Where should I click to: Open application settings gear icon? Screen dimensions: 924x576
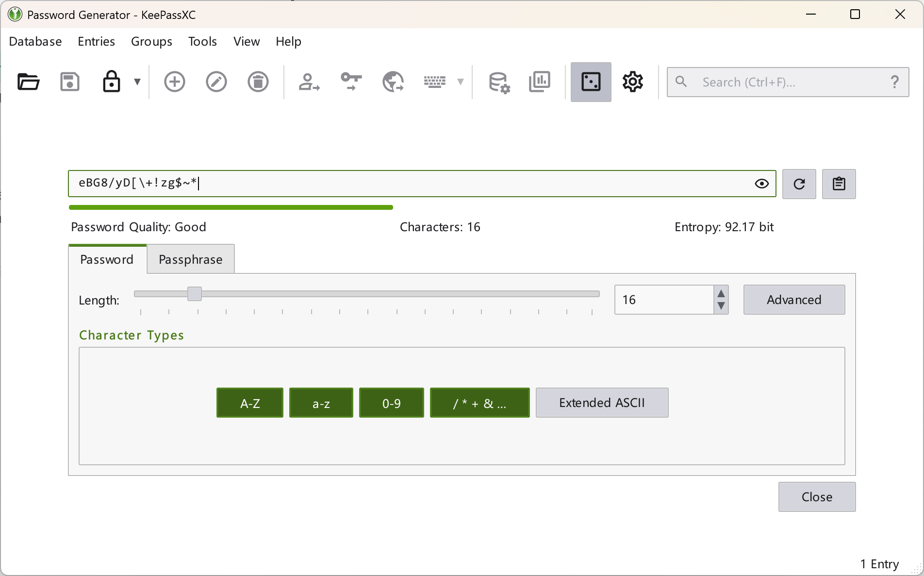pos(633,82)
